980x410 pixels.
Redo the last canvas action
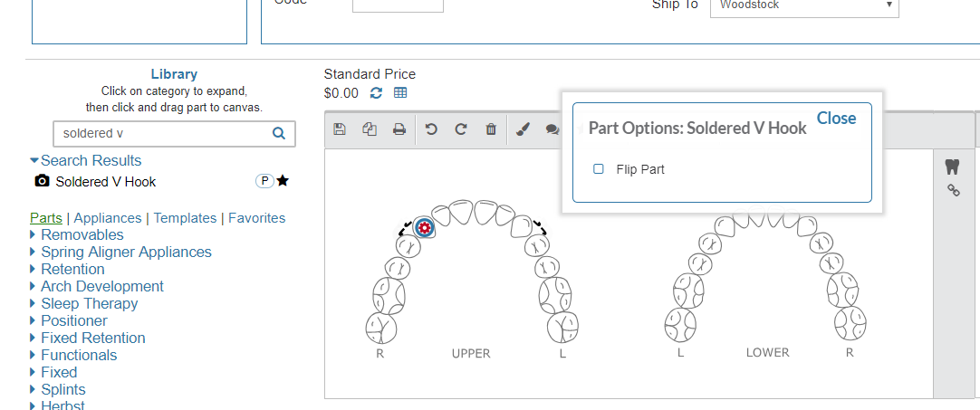[461, 129]
